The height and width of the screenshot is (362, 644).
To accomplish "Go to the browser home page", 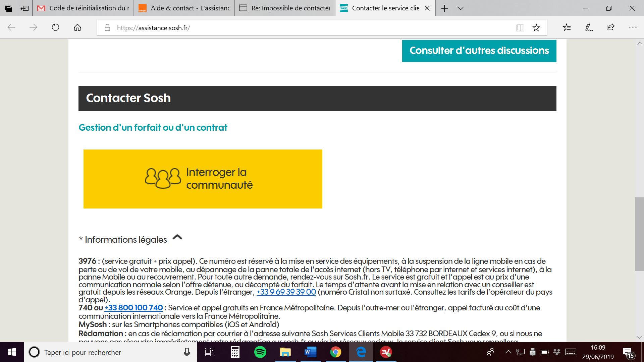I will click(x=77, y=27).
